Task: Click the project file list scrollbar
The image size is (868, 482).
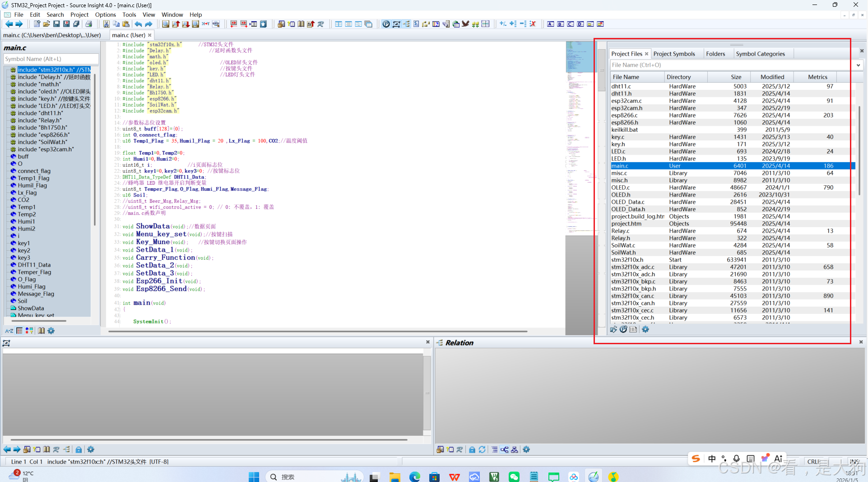Action: [x=859, y=150]
